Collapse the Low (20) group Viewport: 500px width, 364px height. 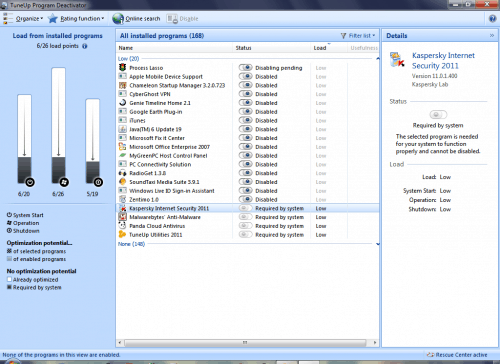coord(378,59)
